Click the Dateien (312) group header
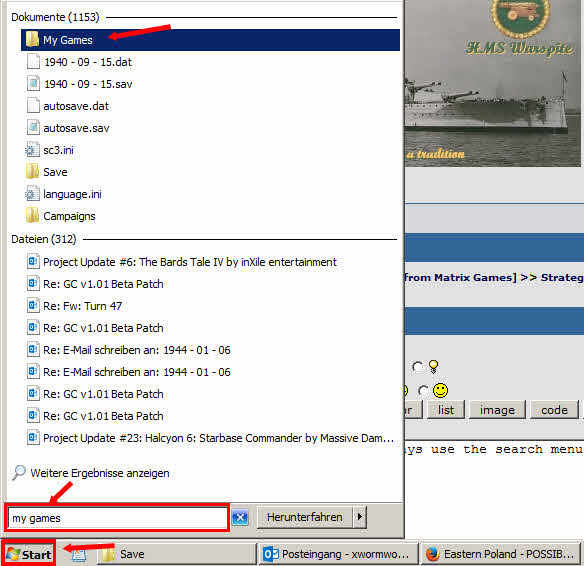 coord(44,239)
